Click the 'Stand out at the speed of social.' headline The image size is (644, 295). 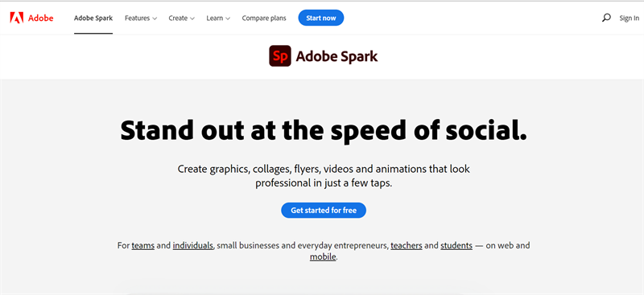[324, 130]
